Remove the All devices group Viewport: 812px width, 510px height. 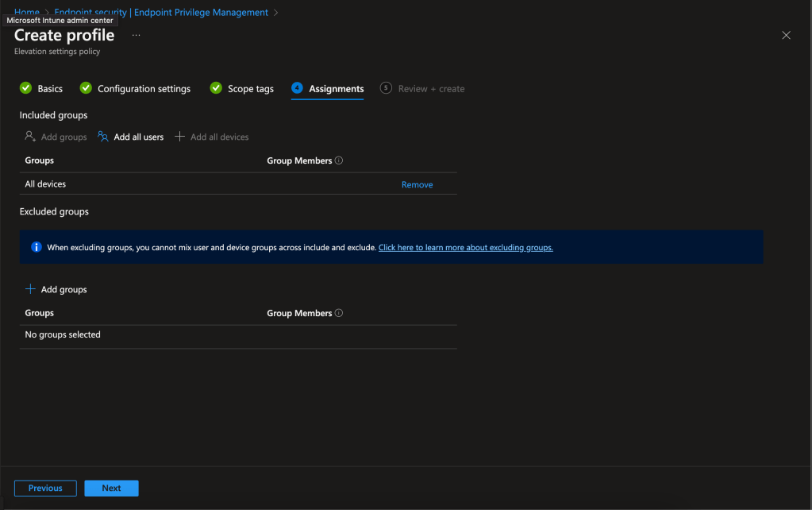pyautogui.click(x=417, y=184)
